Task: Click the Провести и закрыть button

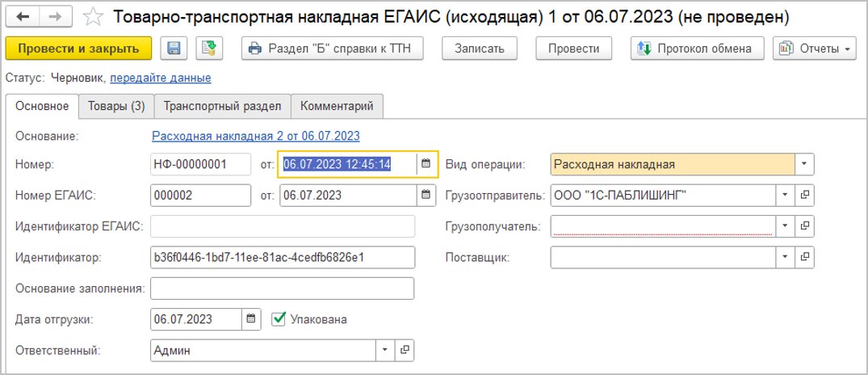Action: [x=78, y=48]
